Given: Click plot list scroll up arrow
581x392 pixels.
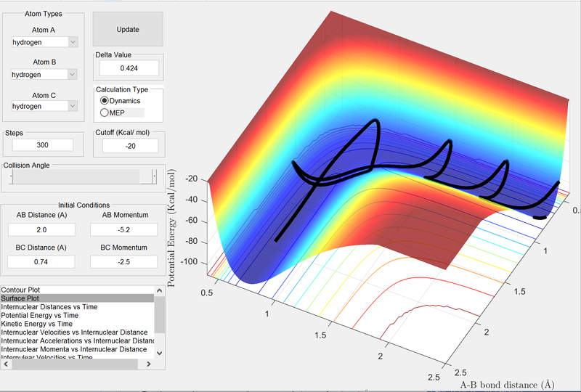Looking at the screenshot, I should coord(160,290).
